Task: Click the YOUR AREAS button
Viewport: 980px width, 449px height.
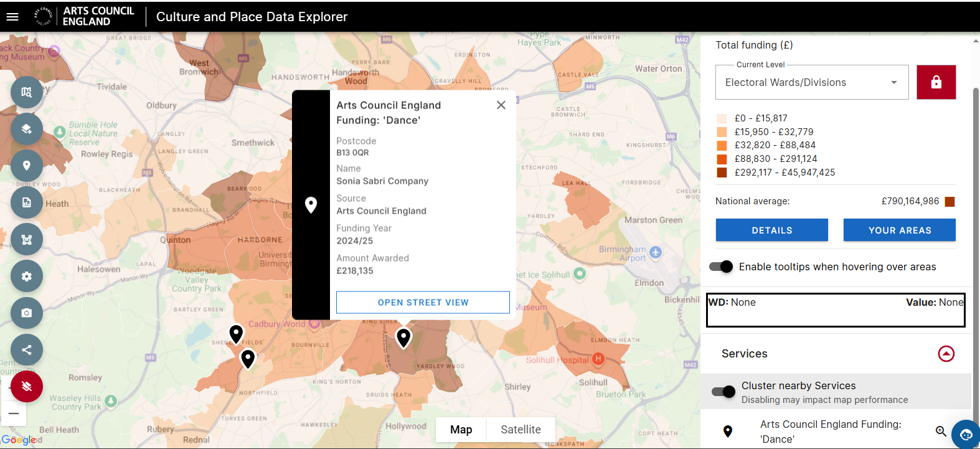Action: (x=900, y=230)
